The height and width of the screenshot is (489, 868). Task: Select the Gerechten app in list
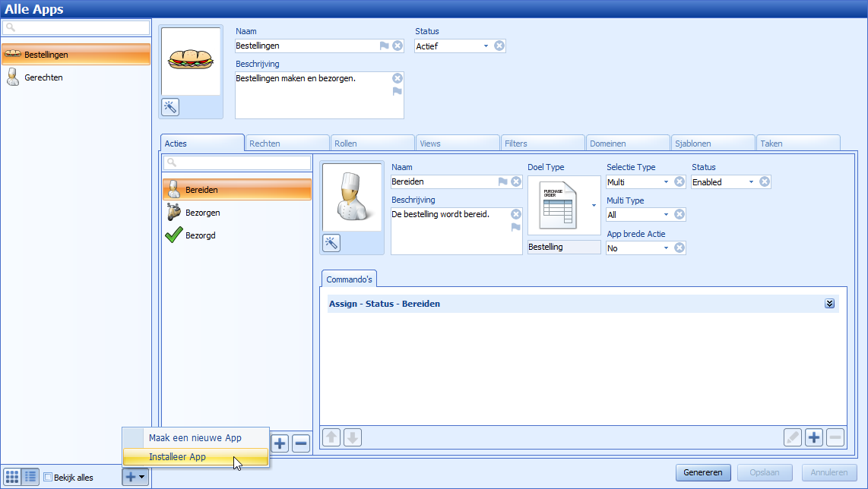point(76,77)
